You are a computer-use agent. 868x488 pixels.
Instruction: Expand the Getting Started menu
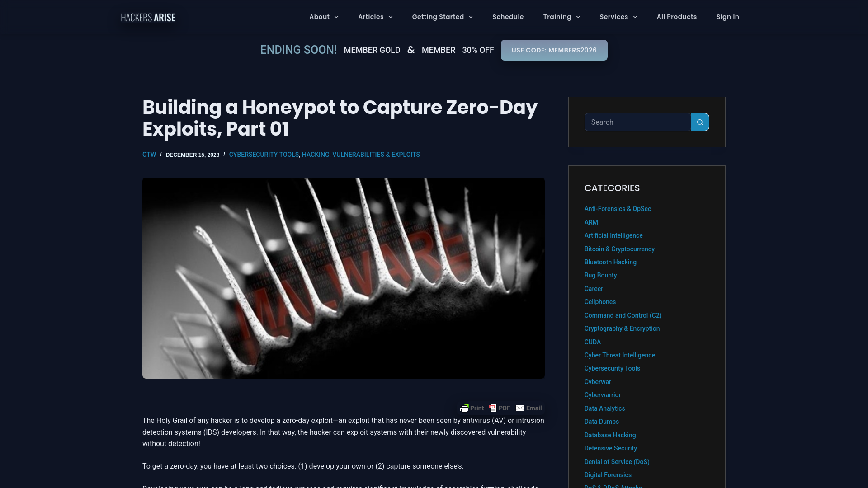[x=442, y=17]
